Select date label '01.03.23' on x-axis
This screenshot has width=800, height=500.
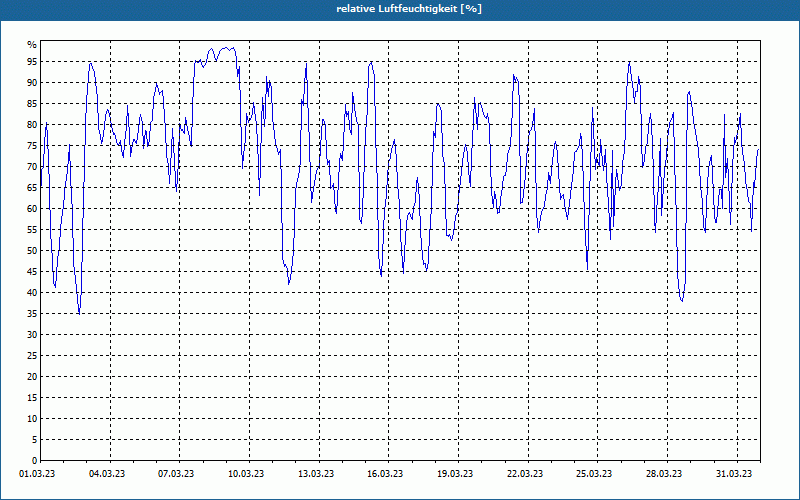37,474
